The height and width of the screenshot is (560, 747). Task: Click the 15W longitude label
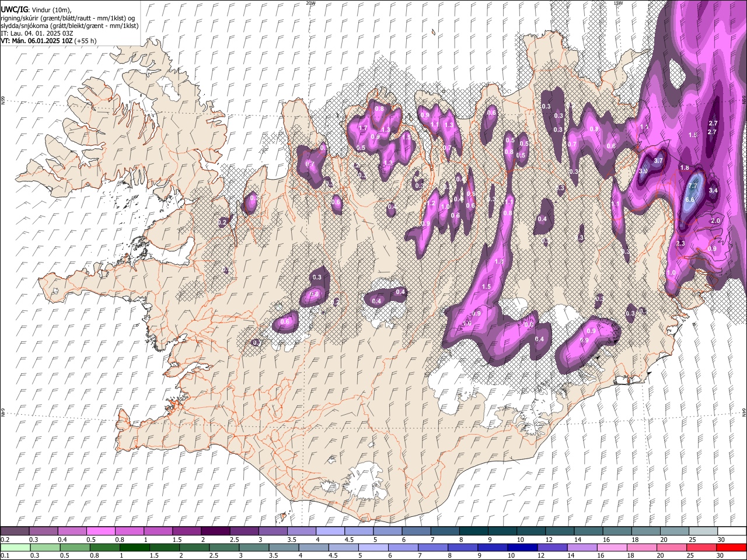point(618,3)
